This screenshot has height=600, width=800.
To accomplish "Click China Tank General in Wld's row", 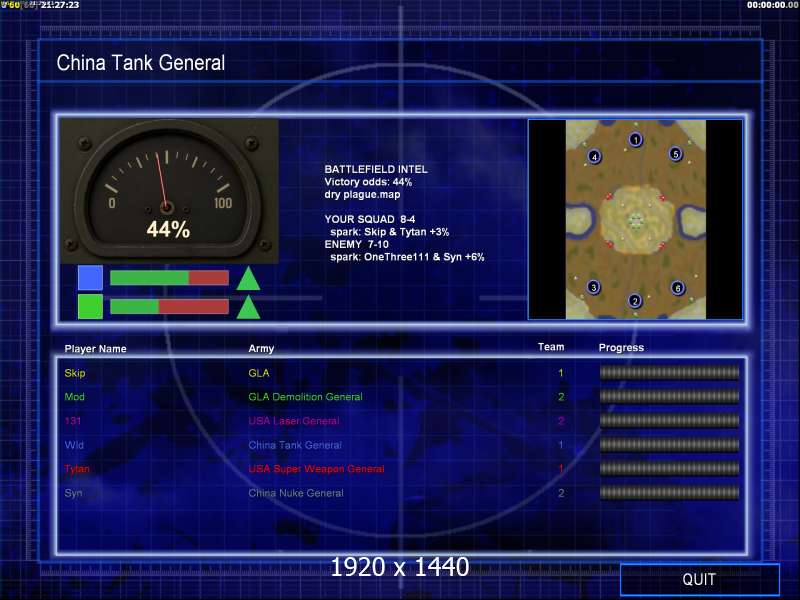I will click(295, 445).
